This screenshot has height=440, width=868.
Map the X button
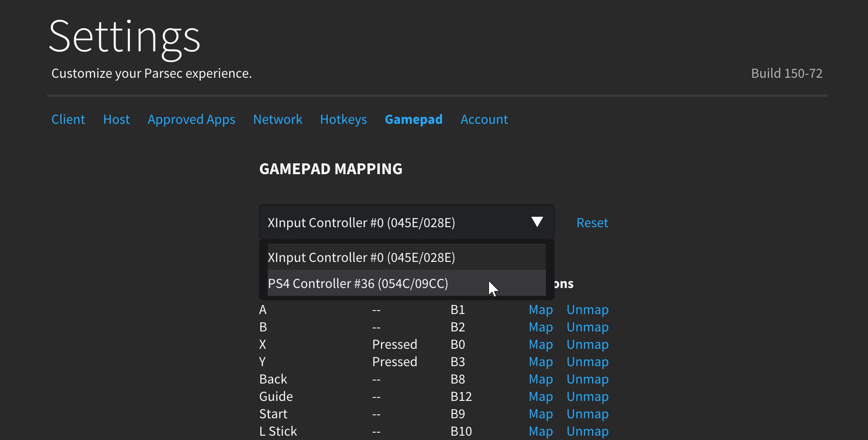point(541,344)
